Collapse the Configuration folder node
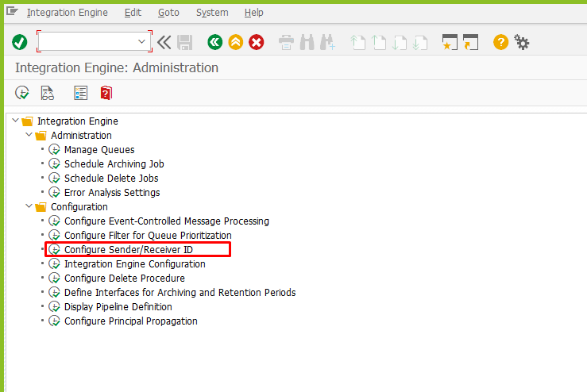587x392 pixels. (29, 206)
